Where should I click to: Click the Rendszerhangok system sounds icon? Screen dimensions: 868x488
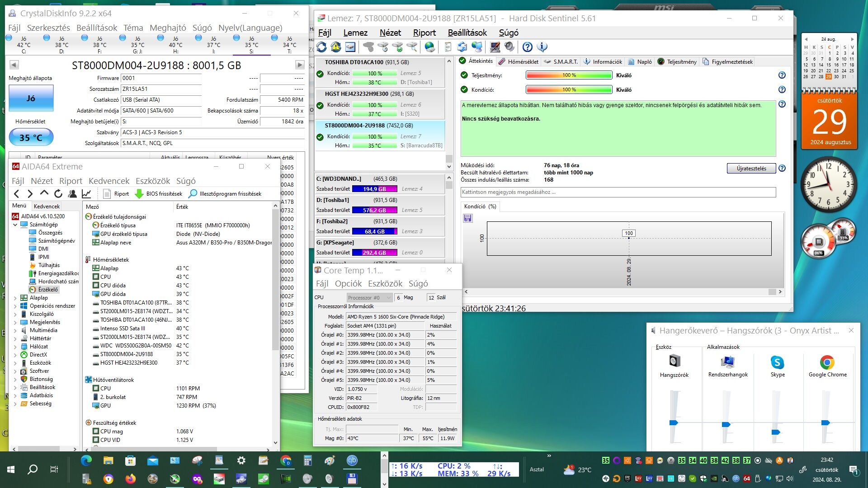tap(728, 362)
